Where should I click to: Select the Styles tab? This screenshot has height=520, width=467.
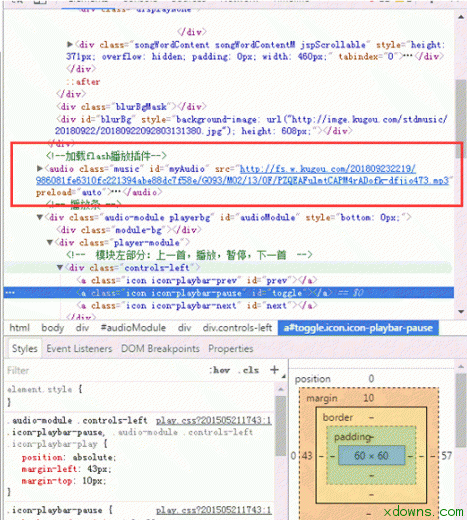pos(24,349)
